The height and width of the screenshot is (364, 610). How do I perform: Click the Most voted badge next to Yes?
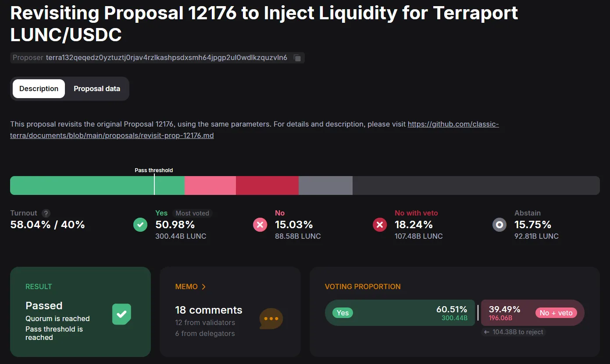coord(192,213)
